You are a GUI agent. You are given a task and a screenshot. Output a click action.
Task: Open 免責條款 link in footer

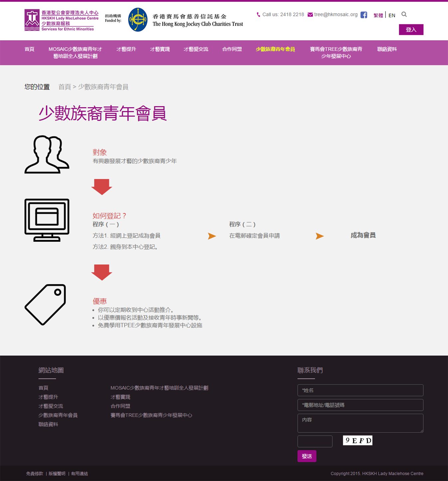coord(35,473)
